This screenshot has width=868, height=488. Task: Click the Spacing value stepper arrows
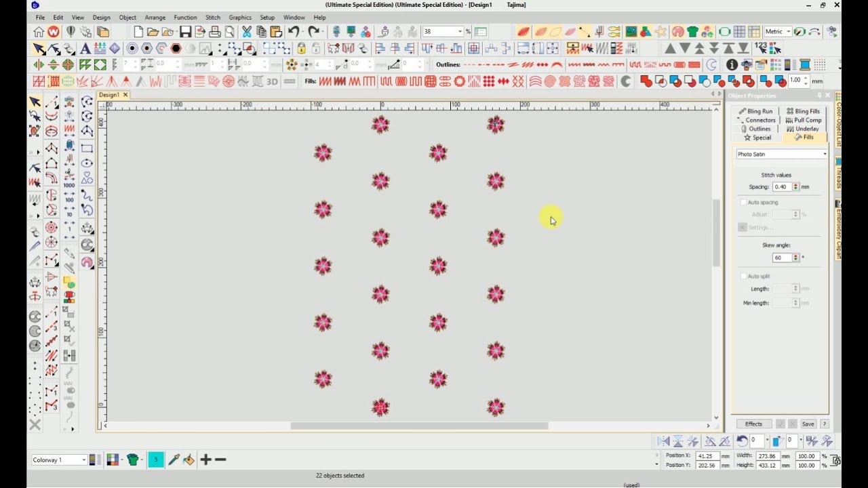(796, 187)
